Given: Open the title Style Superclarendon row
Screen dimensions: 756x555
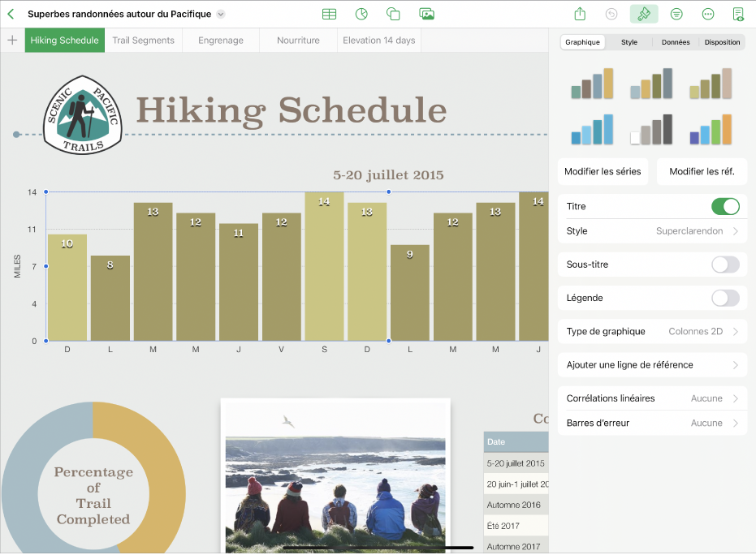Looking at the screenshot, I should pyautogui.click(x=652, y=231).
